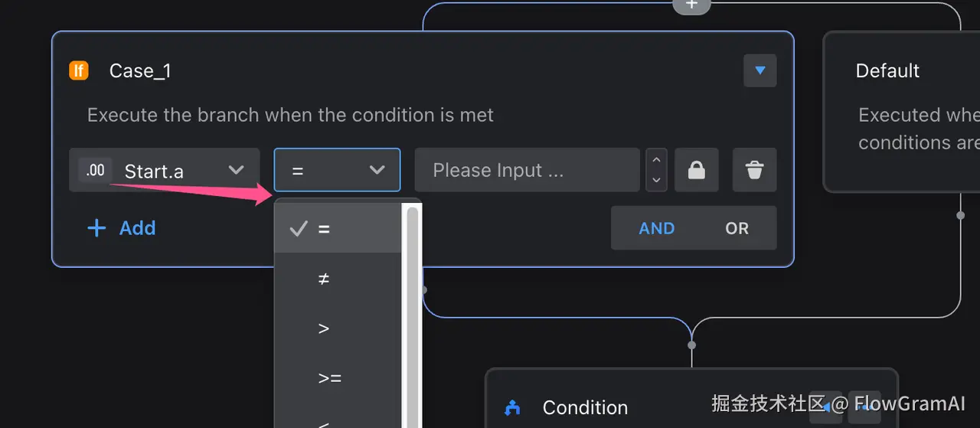Click the blue Condition node icon
Image resolution: width=980 pixels, height=428 pixels.
click(x=513, y=407)
